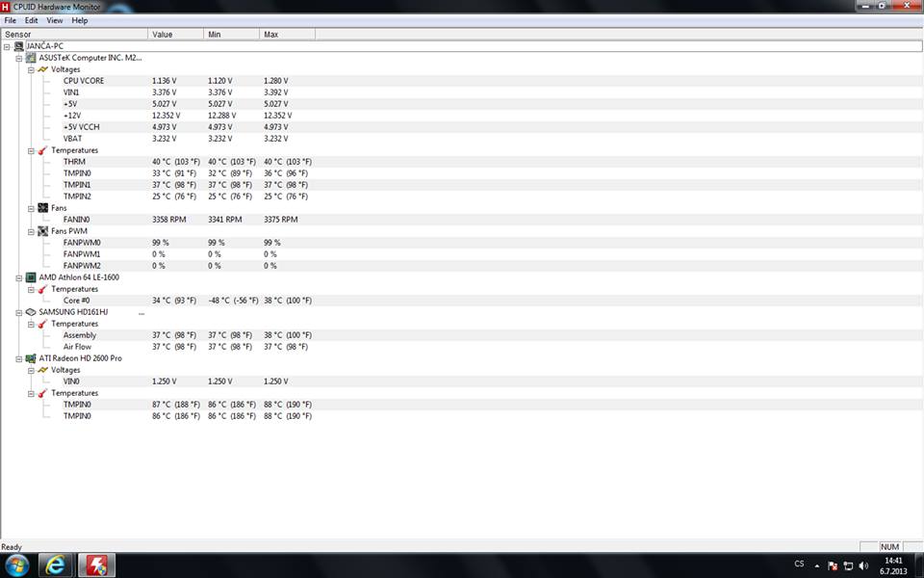
Task: Select the Hardware Monitor taskbar button
Action: tap(96, 565)
